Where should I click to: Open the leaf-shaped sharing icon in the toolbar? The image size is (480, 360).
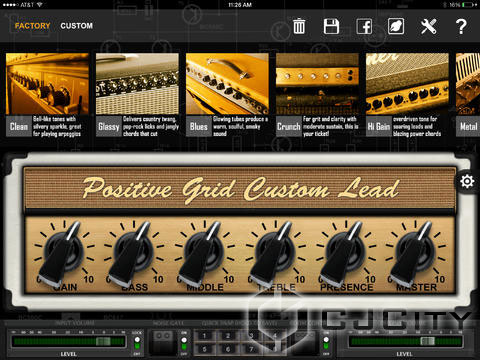click(x=396, y=26)
